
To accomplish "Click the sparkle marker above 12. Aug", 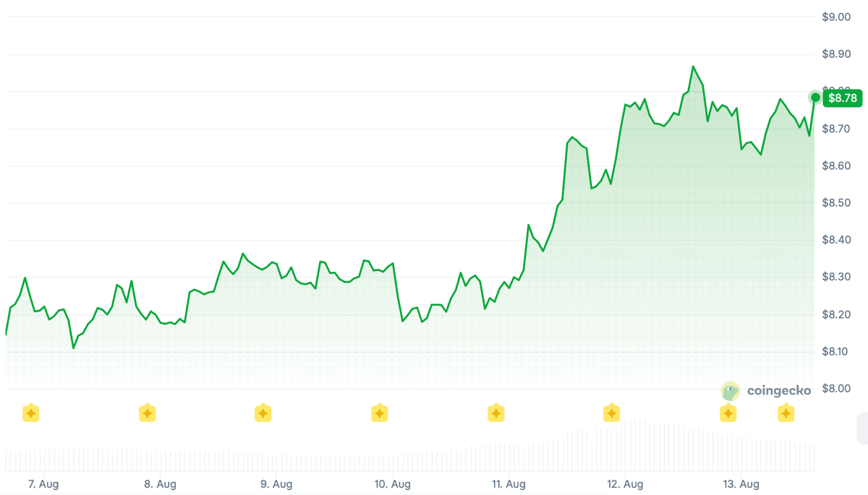I will tap(612, 413).
